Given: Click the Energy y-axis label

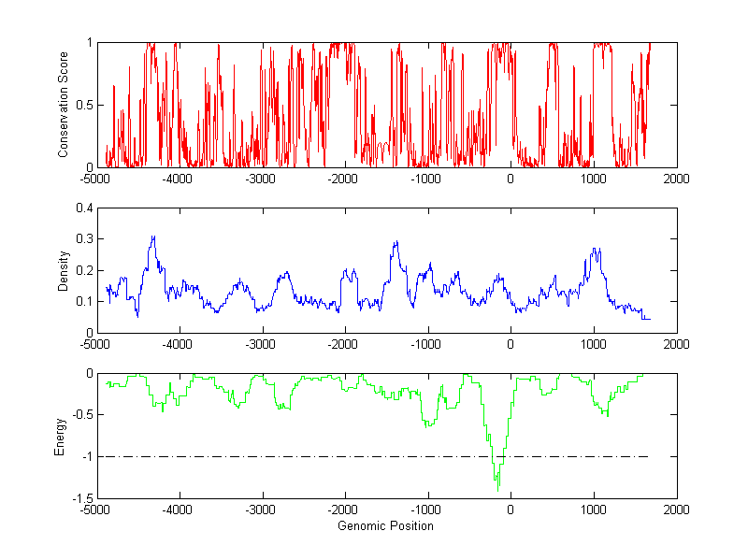Looking at the screenshot, I should pos(61,437).
